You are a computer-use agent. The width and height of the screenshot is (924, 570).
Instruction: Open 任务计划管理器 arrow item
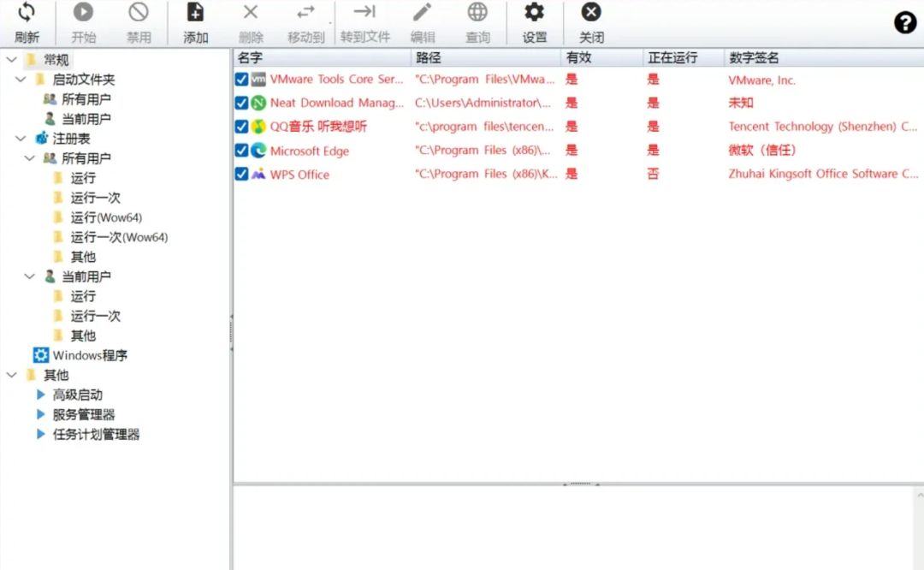coord(41,435)
